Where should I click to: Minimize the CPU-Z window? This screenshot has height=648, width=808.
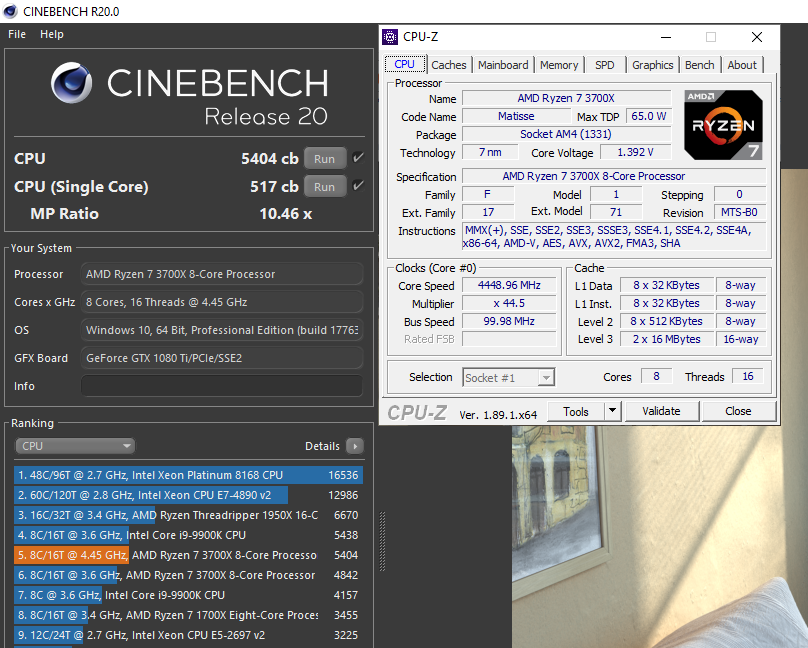(x=666, y=37)
